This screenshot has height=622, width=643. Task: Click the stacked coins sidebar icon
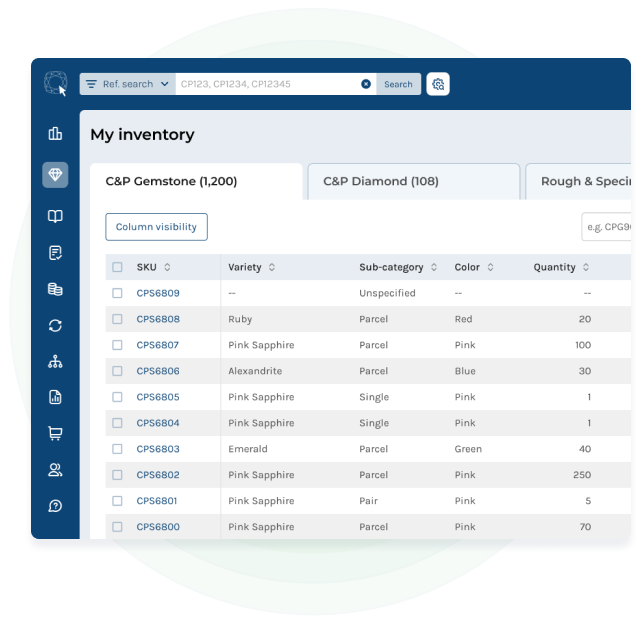point(55,289)
